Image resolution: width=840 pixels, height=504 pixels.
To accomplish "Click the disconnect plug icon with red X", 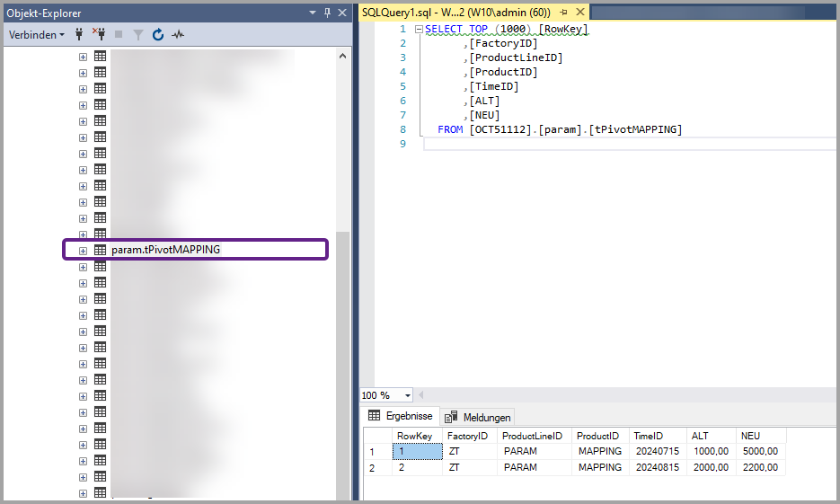I will pos(99,35).
